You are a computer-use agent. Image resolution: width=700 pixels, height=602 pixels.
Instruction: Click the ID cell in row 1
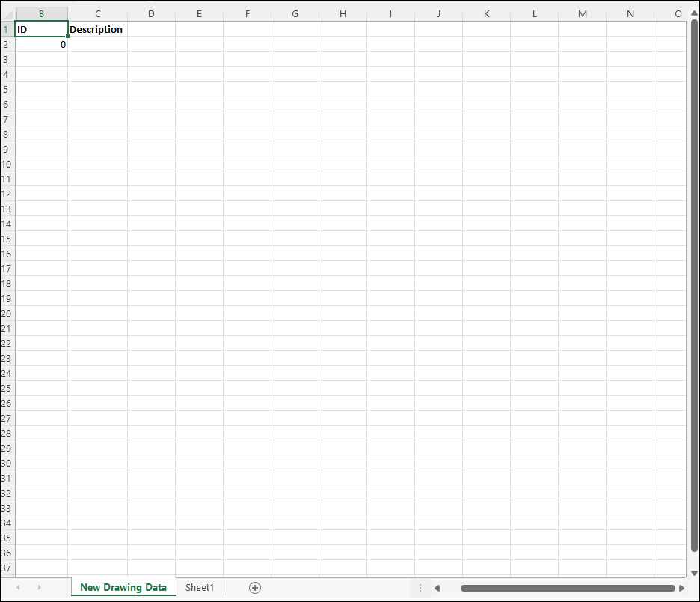point(41,29)
